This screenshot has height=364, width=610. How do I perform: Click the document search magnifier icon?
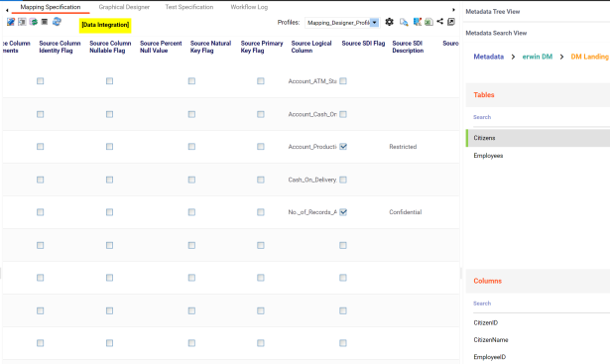click(x=404, y=22)
